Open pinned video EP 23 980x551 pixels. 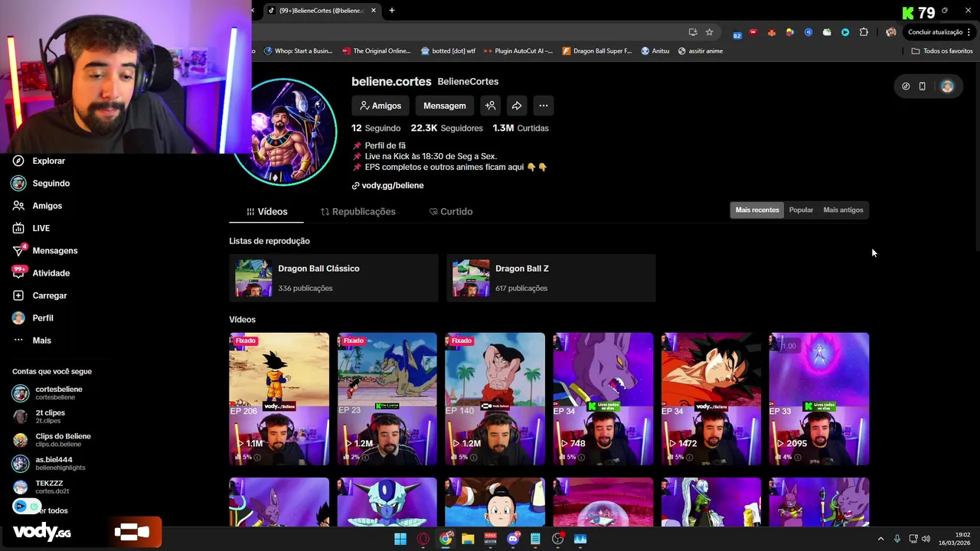pyautogui.click(x=387, y=399)
